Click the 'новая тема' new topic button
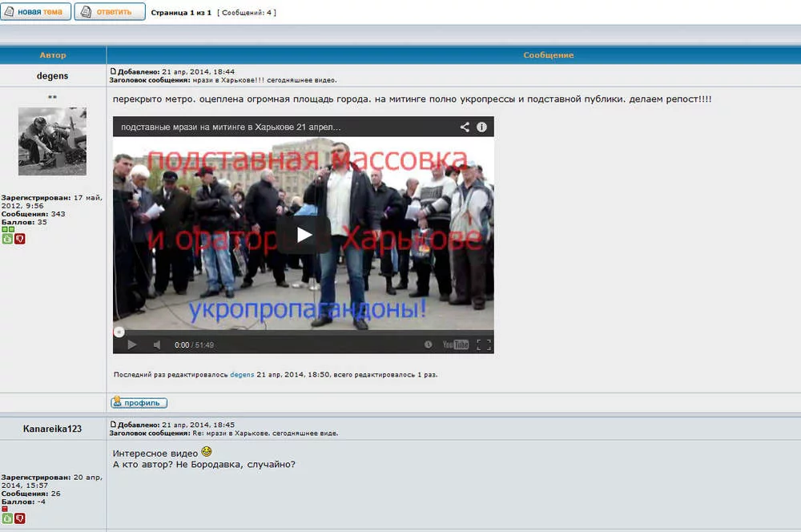This screenshot has width=801, height=532. [x=36, y=12]
